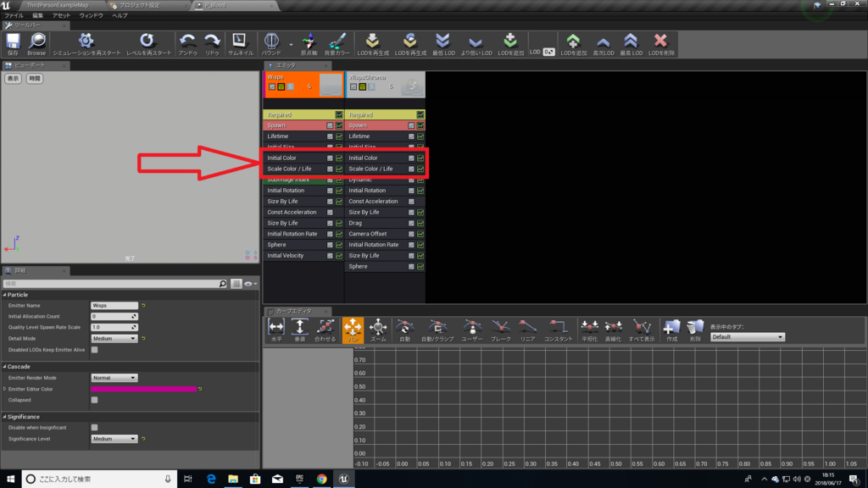Image resolution: width=868 pixels, height=488 pixels.
Task: Open 表示中のタブ Default dropdown
Action: 748,337
